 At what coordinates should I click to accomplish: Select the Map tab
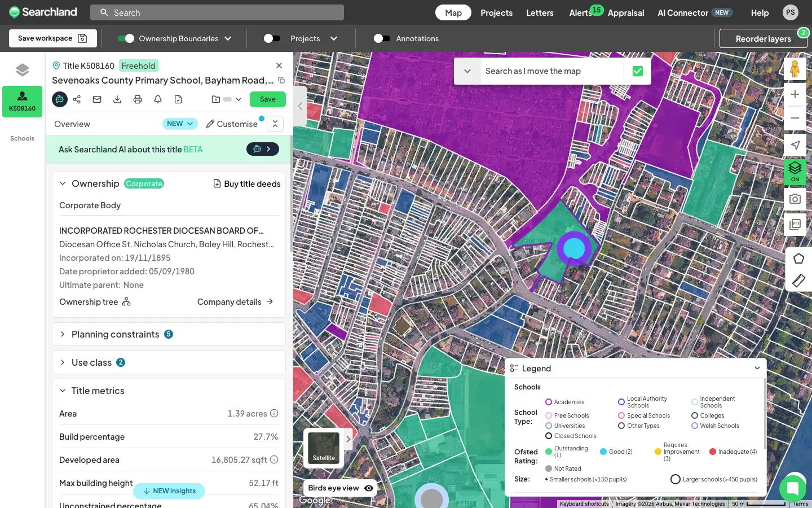tap(453, 12)
